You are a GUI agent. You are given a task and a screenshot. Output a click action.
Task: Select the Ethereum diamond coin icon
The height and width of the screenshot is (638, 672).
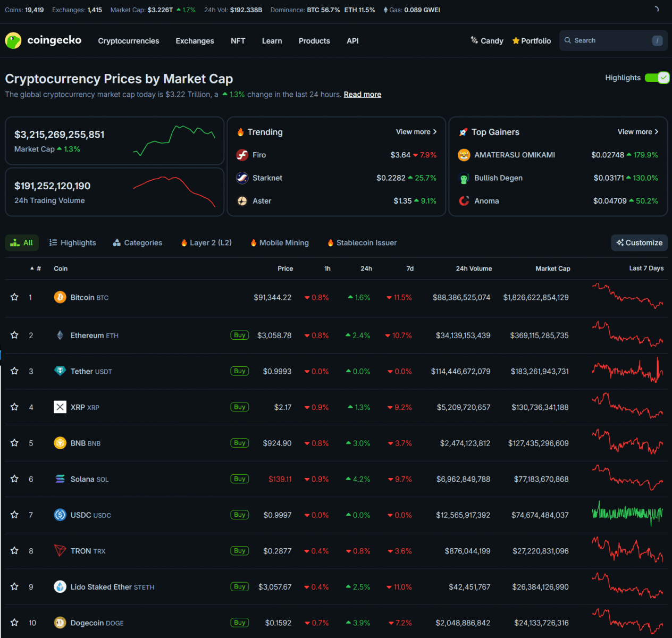pyautogui.click(x=60, y=335)
